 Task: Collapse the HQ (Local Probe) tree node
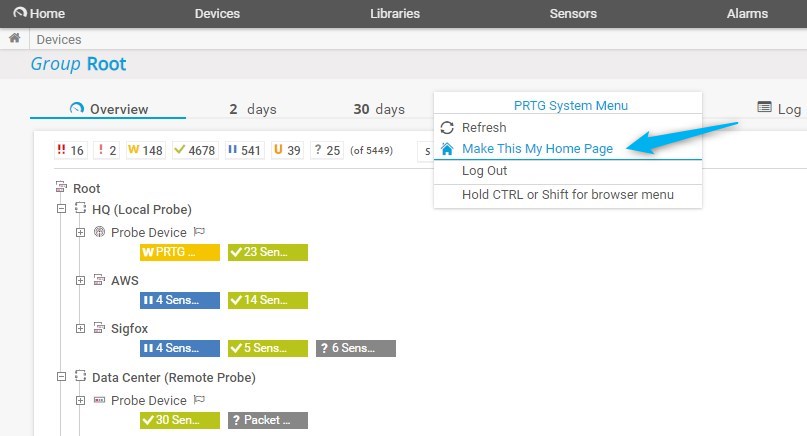point(61,209)
